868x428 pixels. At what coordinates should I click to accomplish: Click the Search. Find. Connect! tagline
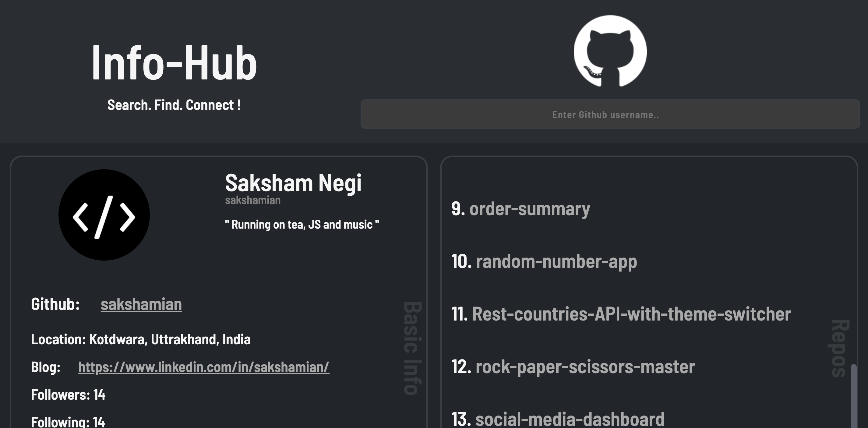pyautogui.click(x=174, y=105)
